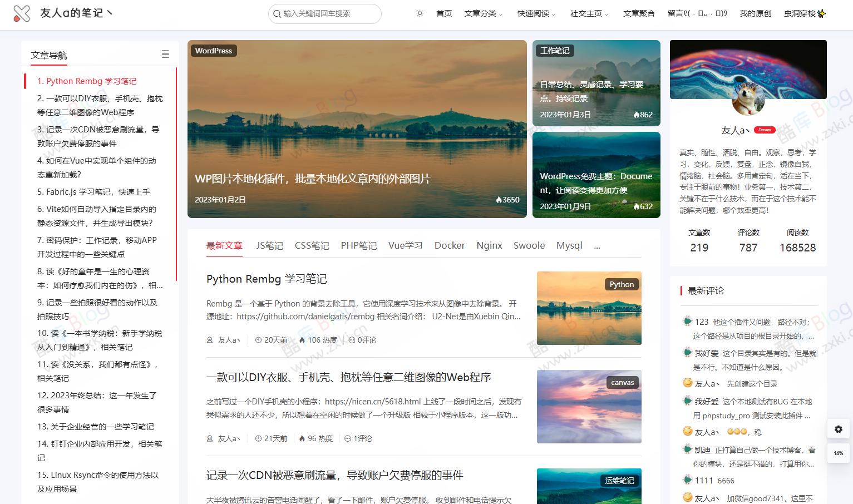Open 我的原创 in the top navigation
Image resolution: width=853 pixels, height=504 pixels.
755,13
